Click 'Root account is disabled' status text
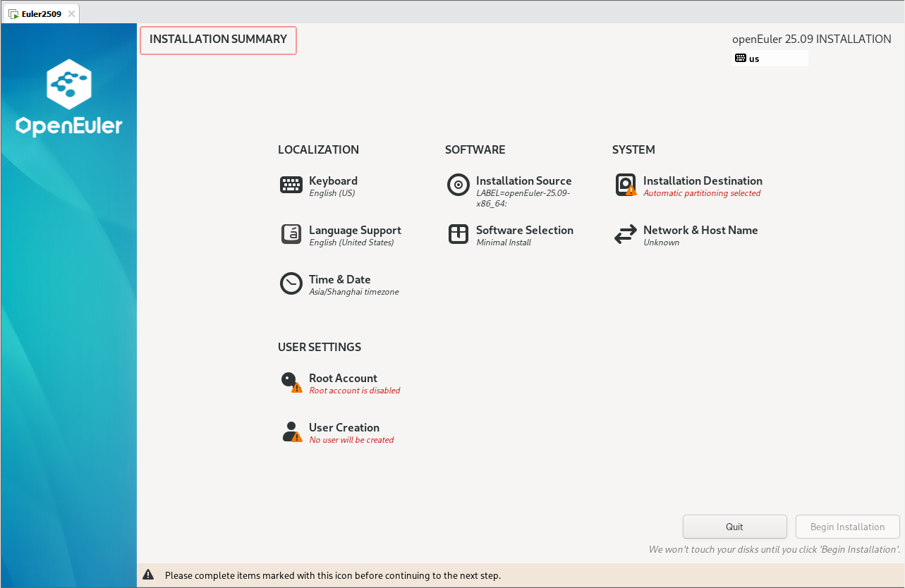This screenshot has width=905, height=588. [x=355, y=391]
